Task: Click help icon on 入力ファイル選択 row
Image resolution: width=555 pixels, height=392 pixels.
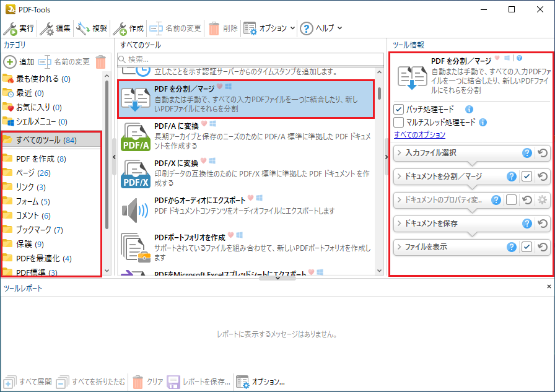Action: [527, 153]
